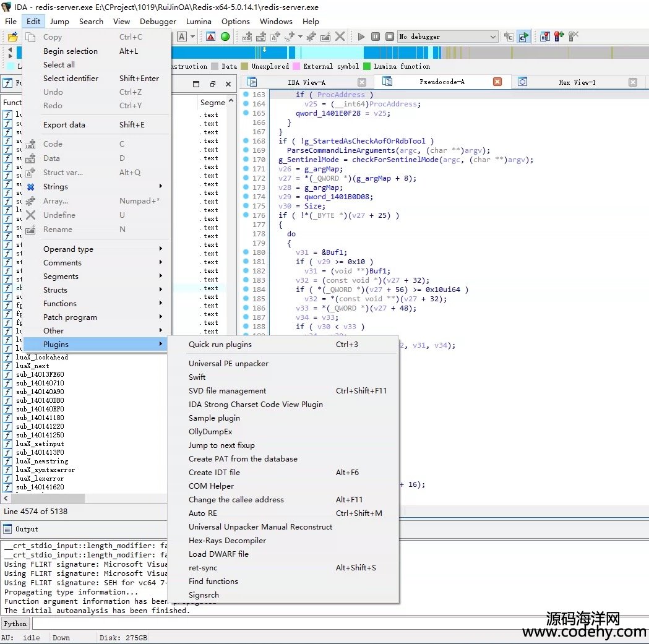Viewport: 649px width, 644px height.
Task: Select Begin selection menu entry
Action: (x=96, y=51)
